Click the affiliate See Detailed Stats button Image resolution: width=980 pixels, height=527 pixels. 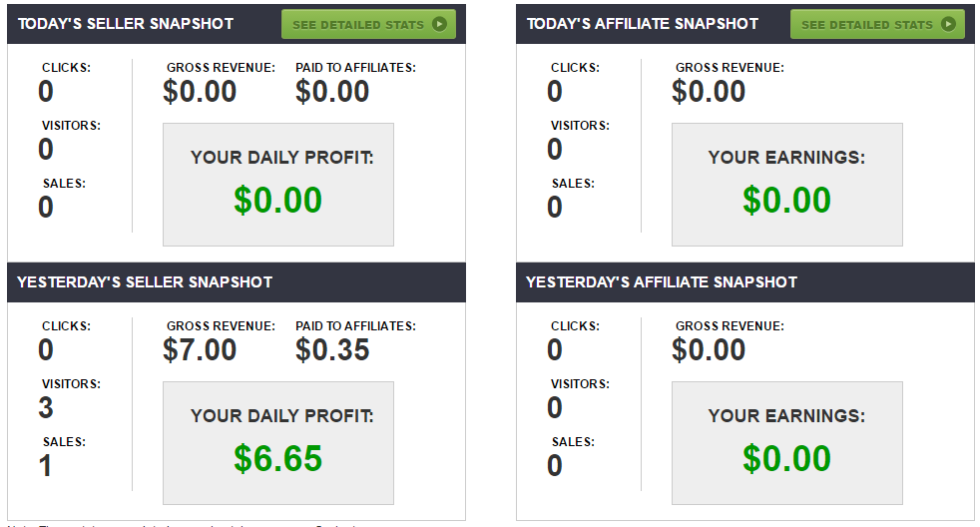877,24
